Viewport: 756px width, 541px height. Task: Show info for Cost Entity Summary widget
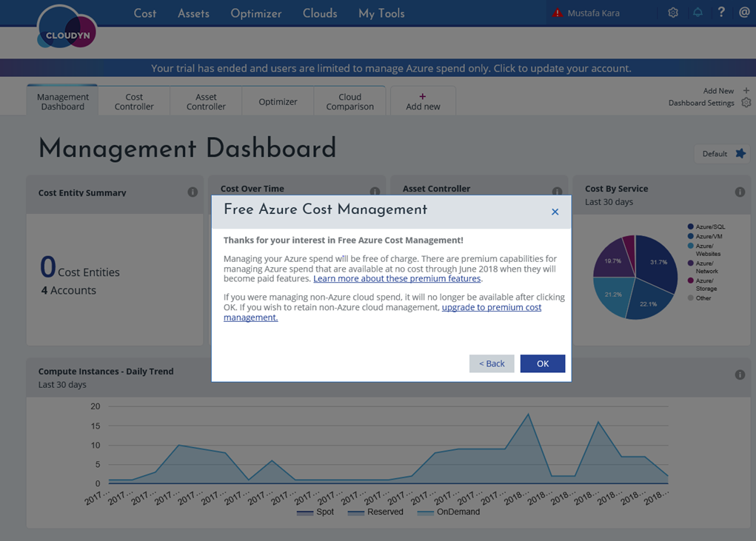pos(193,192)
